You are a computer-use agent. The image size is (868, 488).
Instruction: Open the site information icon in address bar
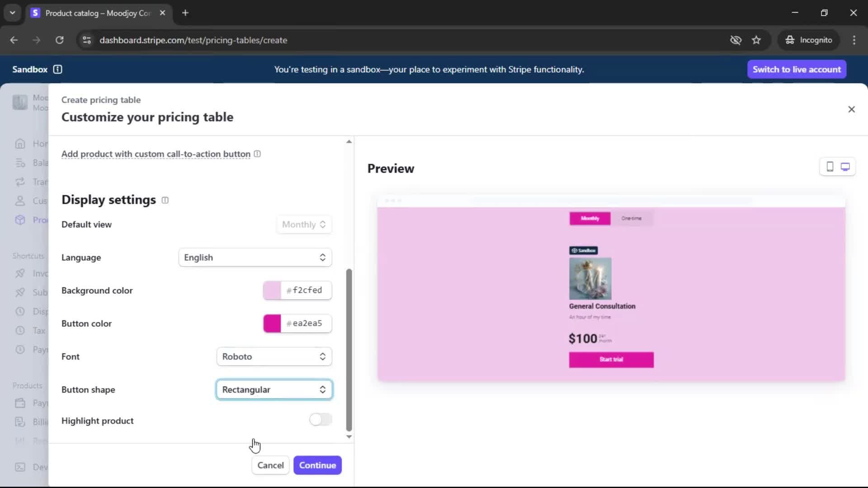[86, 40]
